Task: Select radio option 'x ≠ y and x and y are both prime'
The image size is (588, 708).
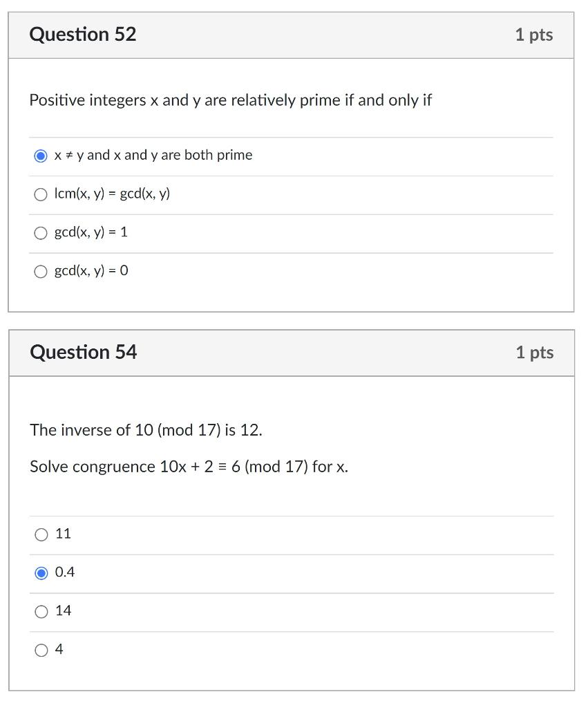Action: [41, 156]
